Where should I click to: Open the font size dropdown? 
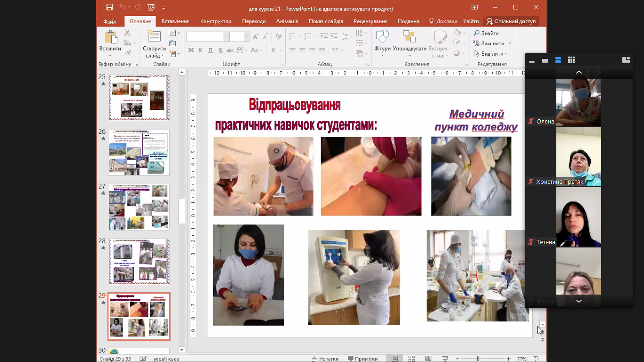tap(247, 35)
